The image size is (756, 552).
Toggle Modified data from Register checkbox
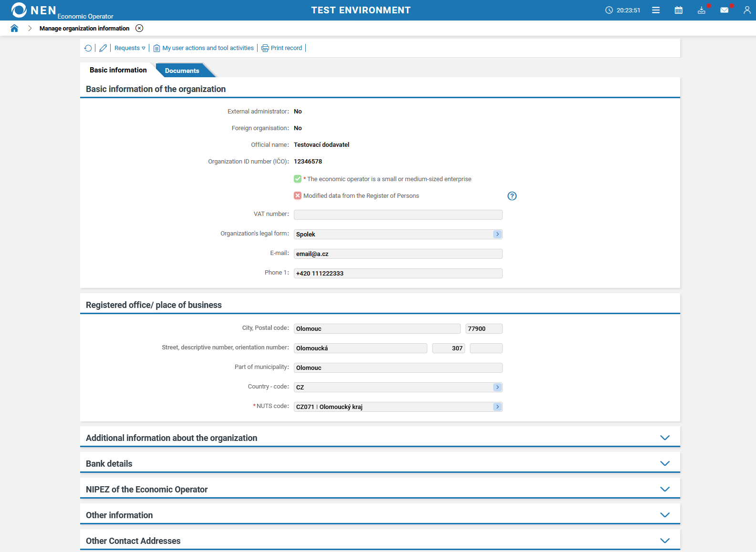coord(298,195)
